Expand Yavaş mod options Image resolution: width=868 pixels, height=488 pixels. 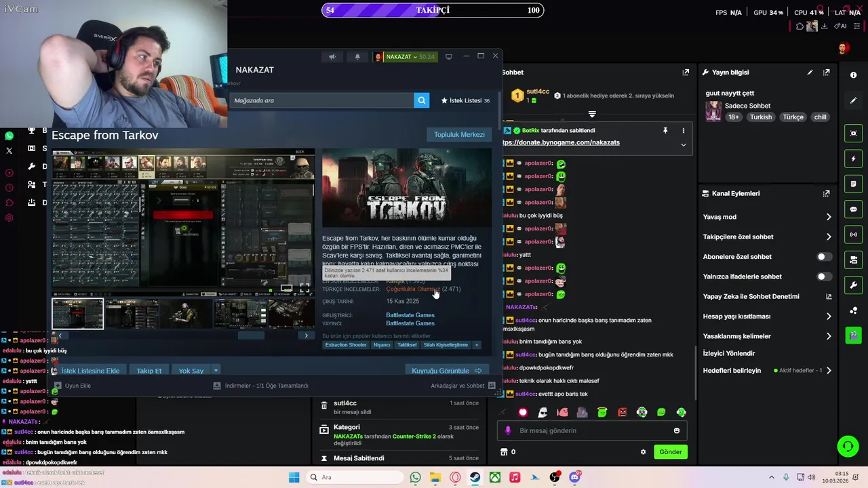coord(829,217)
